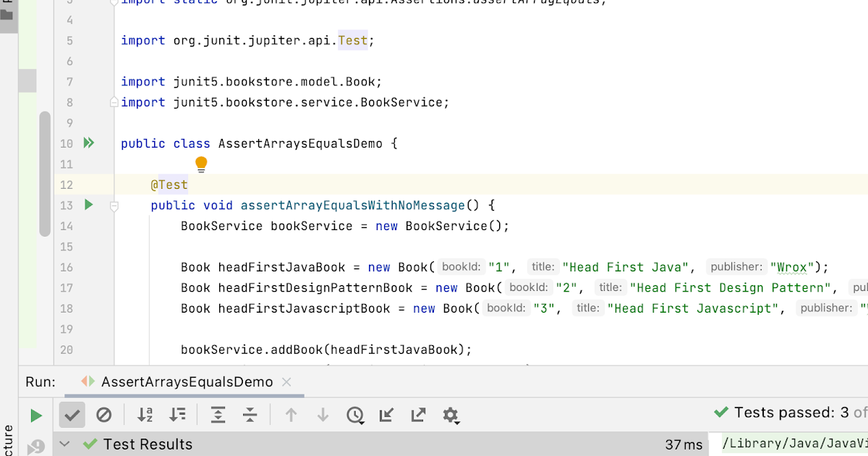The image size is (868, 456).
Task: Open the test history clock icon
Action: [354, 415]
